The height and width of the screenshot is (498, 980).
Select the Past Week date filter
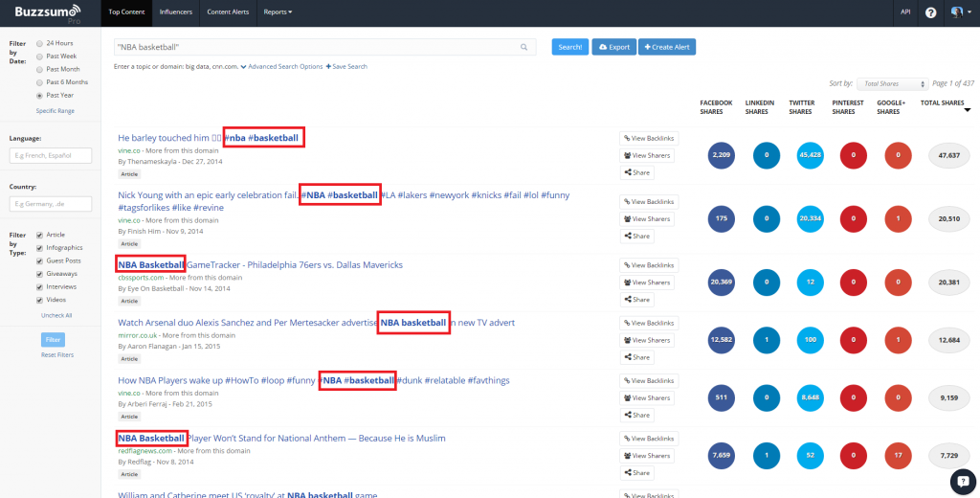point(40,57)
